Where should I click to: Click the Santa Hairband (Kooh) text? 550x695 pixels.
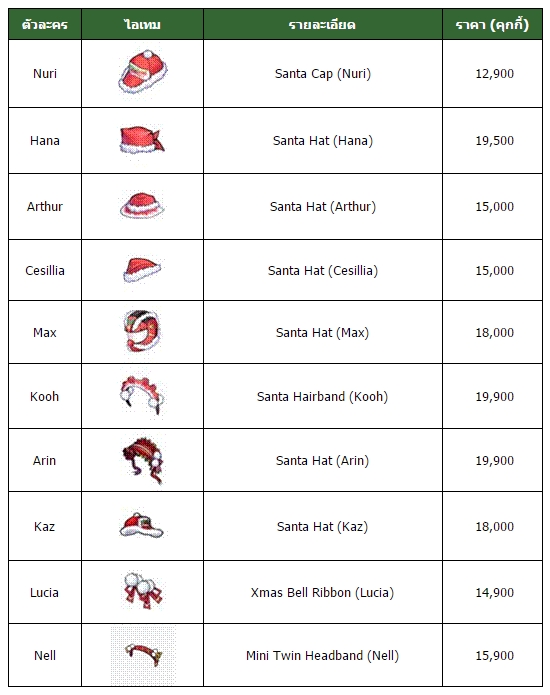[322, 396]
